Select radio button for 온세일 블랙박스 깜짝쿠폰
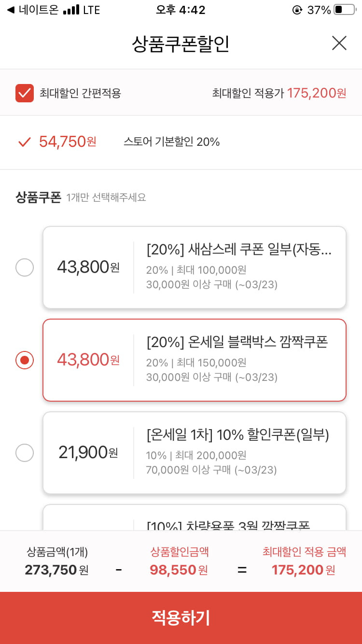Image resolution: width=362 pixels, height=644 pixels. [25, 360]
